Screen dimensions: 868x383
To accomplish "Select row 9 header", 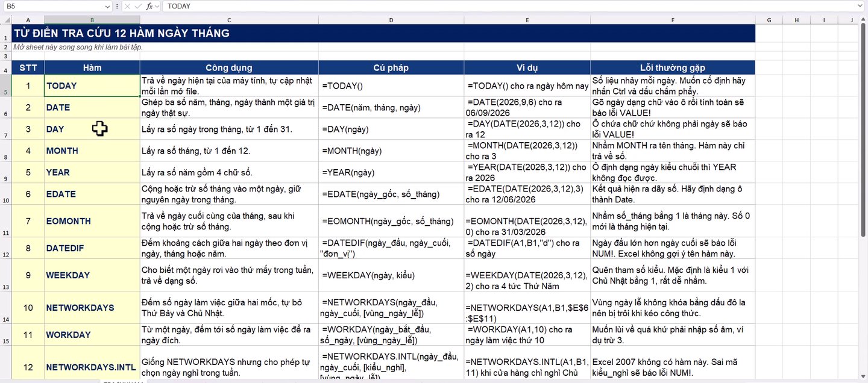I will coord(6,172).
